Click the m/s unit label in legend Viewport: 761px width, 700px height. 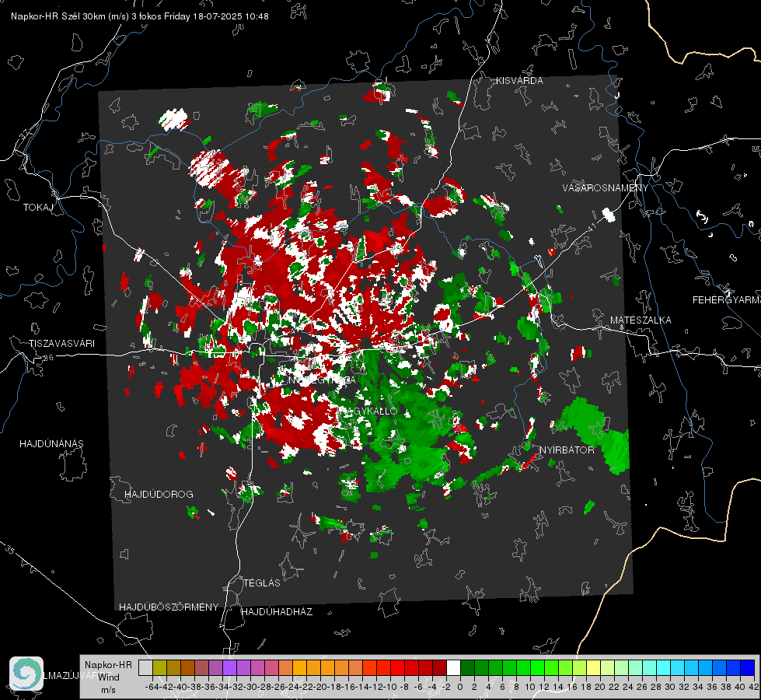tap(108, 690)
